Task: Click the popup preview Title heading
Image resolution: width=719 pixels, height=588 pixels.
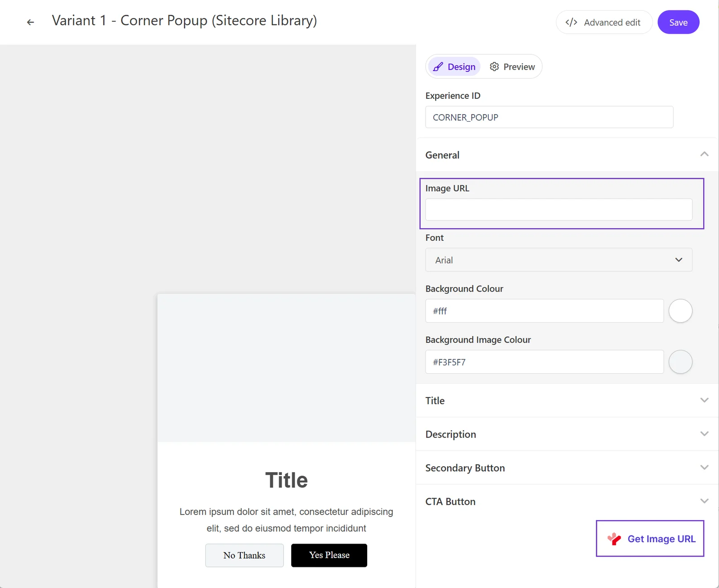Action: (x=286, y=480)
